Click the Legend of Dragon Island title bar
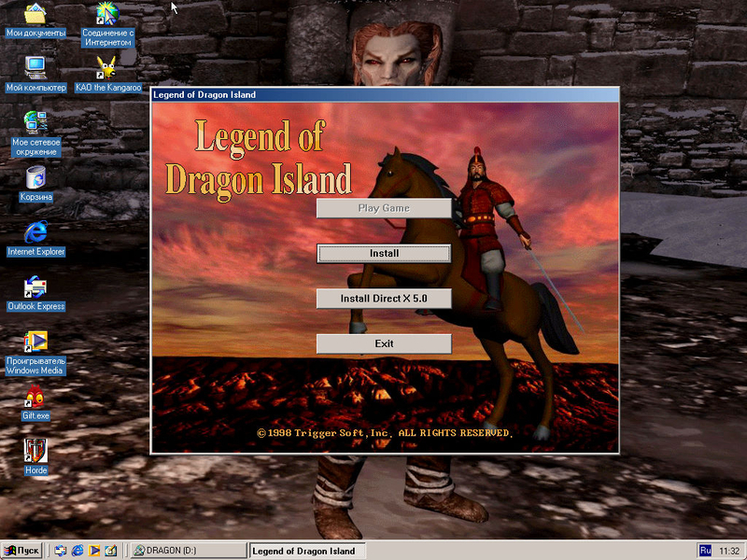Image resolution: width=747 pixels, height=560 pixels. (385, 95)
